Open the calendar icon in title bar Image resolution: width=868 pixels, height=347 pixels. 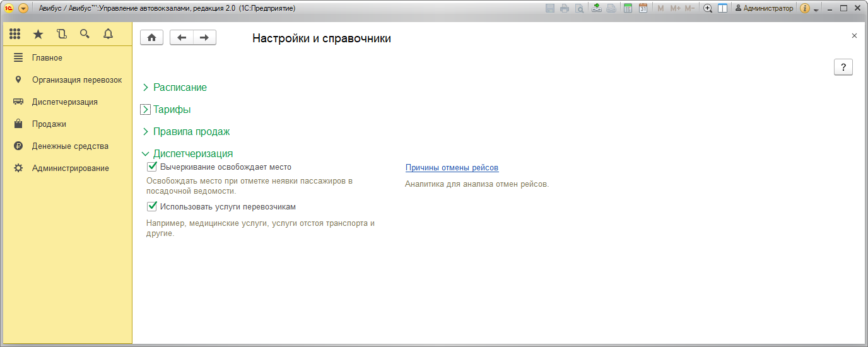tap(643, 8)
